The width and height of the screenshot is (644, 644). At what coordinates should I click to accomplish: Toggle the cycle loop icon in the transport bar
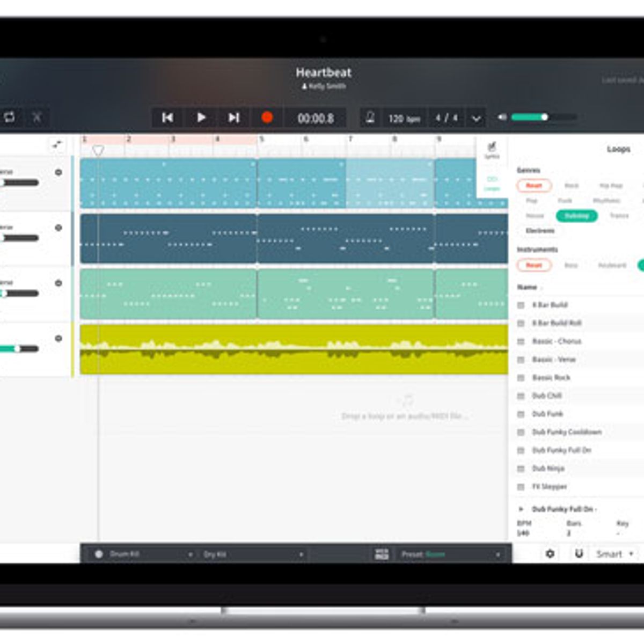point(9,117)
